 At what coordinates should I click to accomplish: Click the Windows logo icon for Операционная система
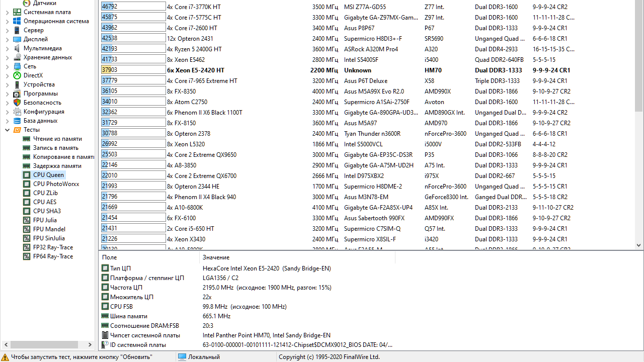(17, 21)
